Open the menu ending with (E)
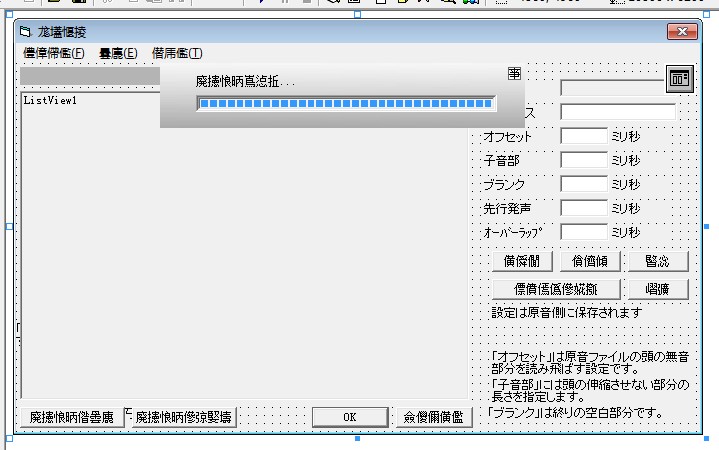719x450 pixels. coord(118,53)
